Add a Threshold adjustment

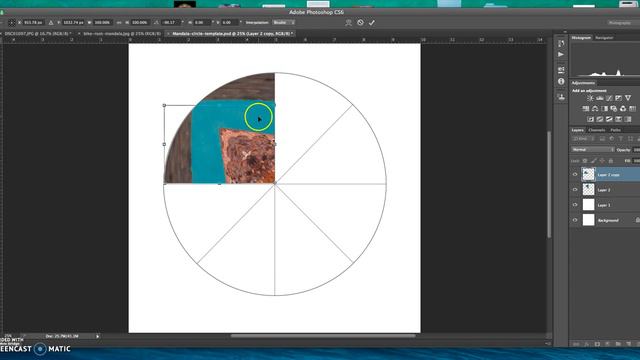[609, 119]
